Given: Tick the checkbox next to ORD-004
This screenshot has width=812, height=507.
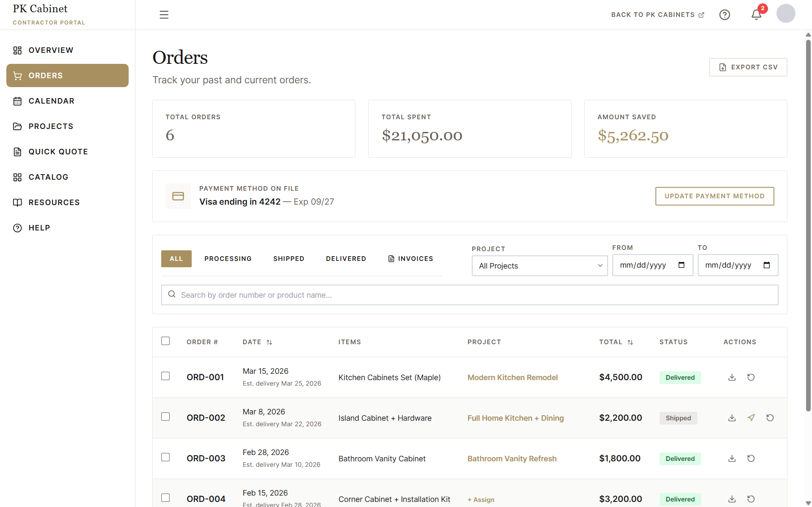Looking at the screenshot, I should [165, 498].
